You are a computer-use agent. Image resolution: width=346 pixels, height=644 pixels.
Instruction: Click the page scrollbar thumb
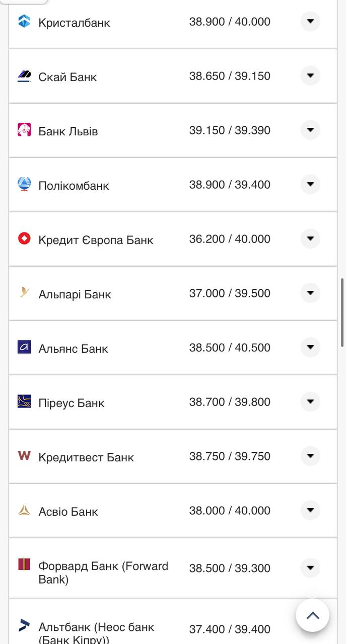pyautogui.click(x=342, y=312)
